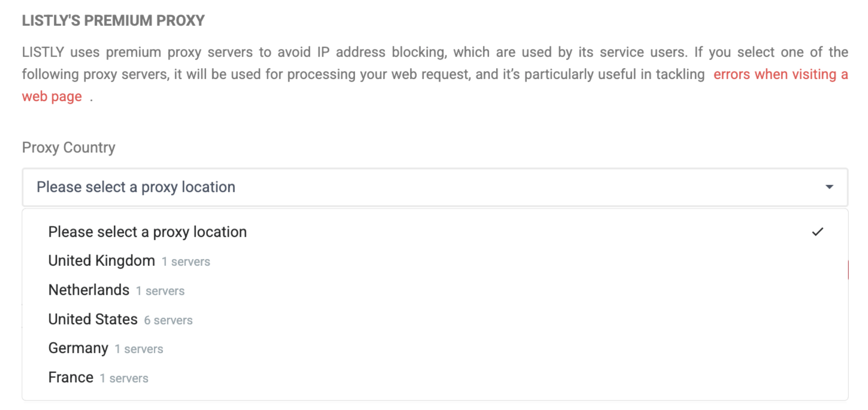Screen dimensions: 868x410
Task: Click the checkmark icon beside selected option
Action: coord(817,232)
